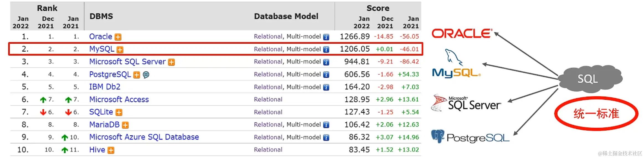Click the plus icon beside Microsoft SQL Server
The image size is (644, 158).
(171, 62)
